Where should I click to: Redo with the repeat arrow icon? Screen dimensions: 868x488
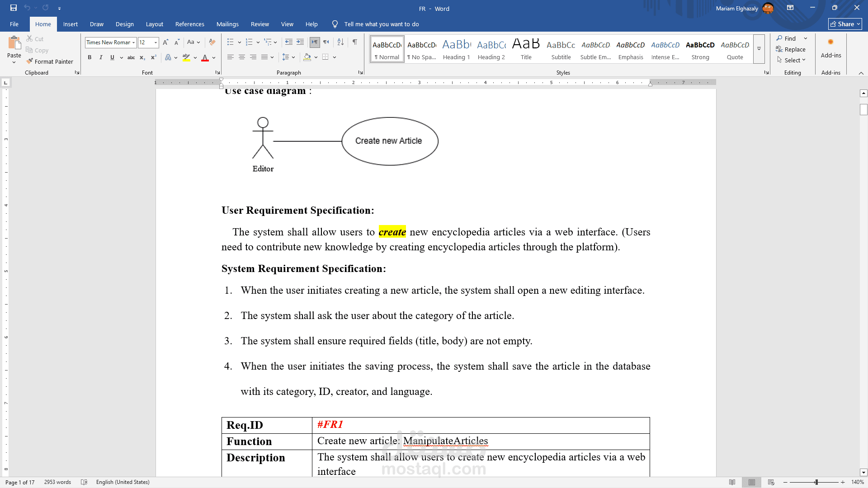pyautogui.click(x=46, y=8)
